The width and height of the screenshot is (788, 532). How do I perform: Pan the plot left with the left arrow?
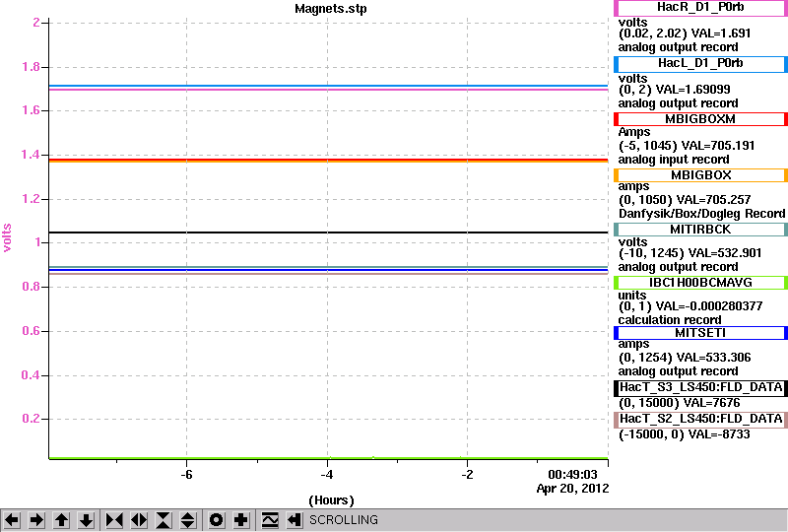pos(12,520)
